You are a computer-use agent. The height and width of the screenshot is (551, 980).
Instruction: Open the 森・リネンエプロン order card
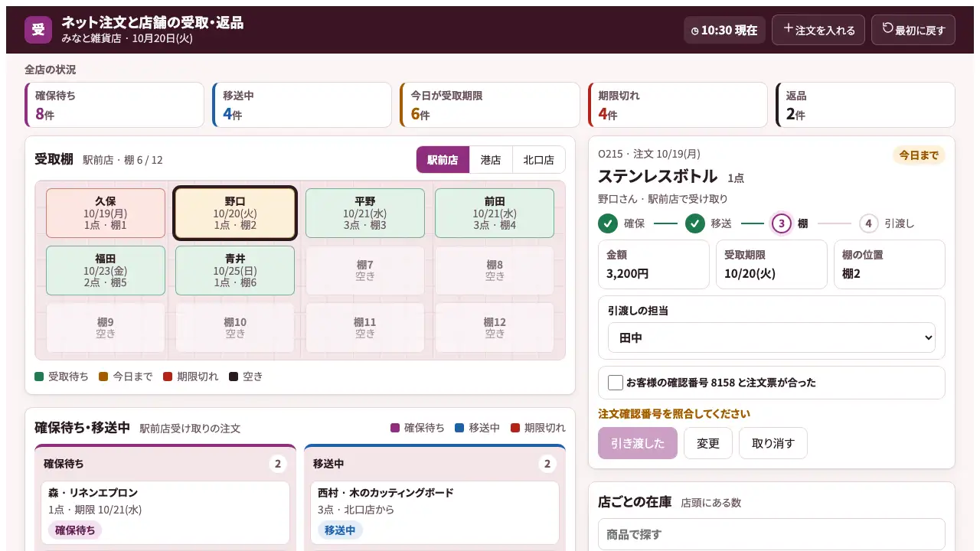coord(165,513)
